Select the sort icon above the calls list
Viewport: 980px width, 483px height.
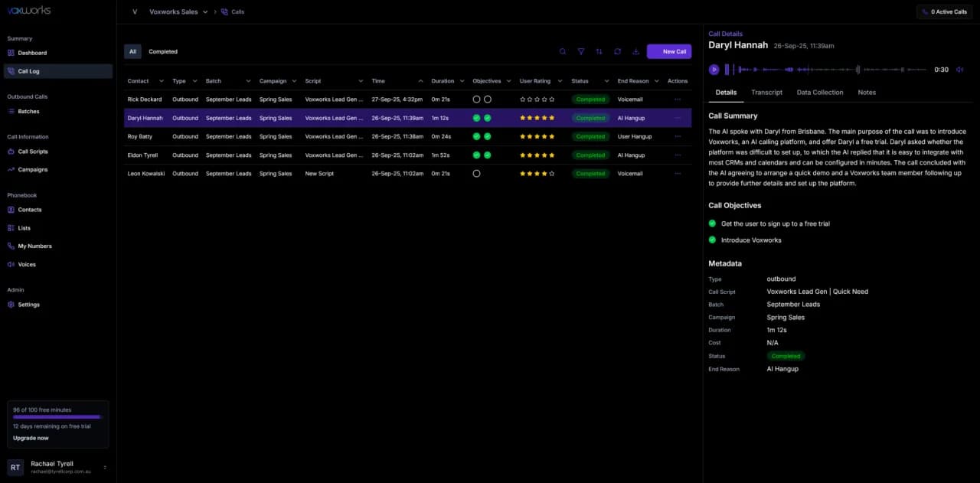tap(599, 51)
